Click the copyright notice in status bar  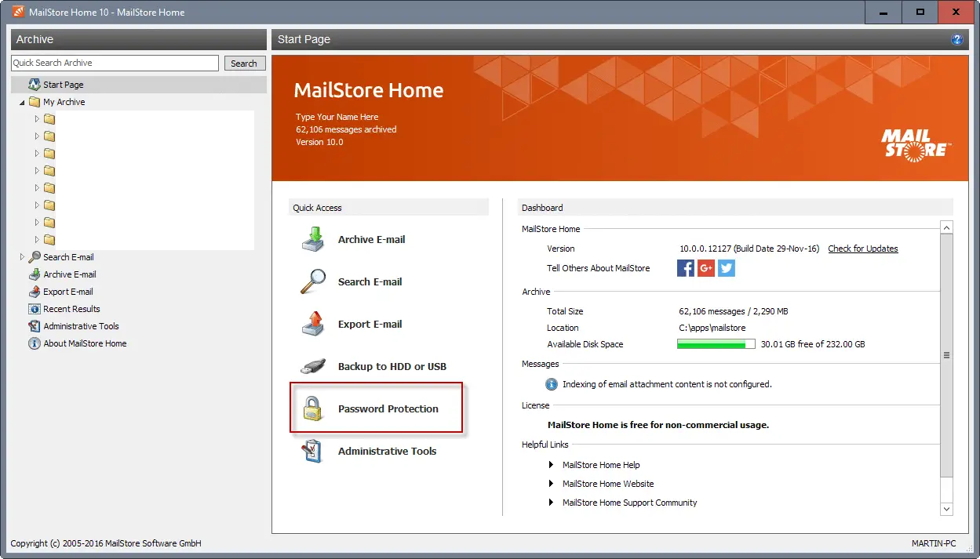pos(106,543)
